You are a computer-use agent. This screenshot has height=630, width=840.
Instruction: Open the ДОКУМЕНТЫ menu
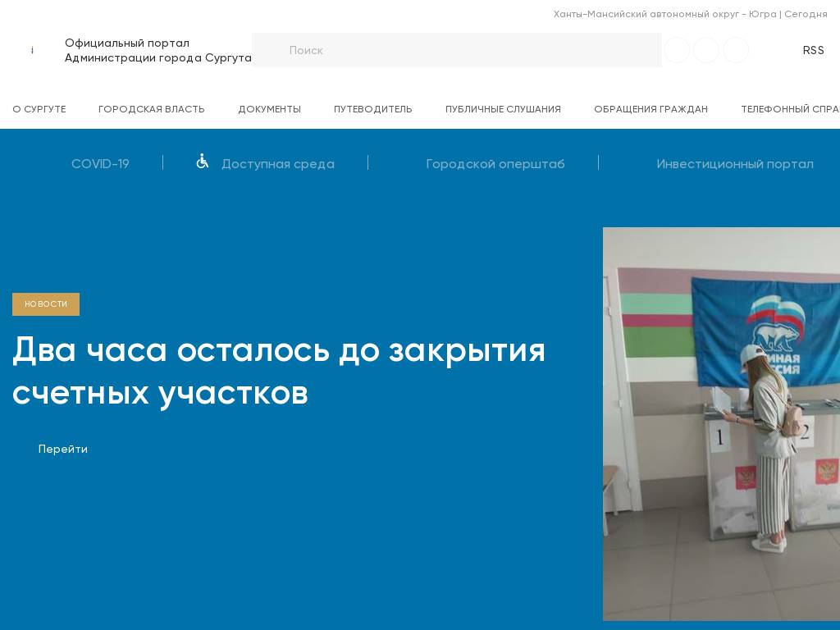click(x=269, y=109)
